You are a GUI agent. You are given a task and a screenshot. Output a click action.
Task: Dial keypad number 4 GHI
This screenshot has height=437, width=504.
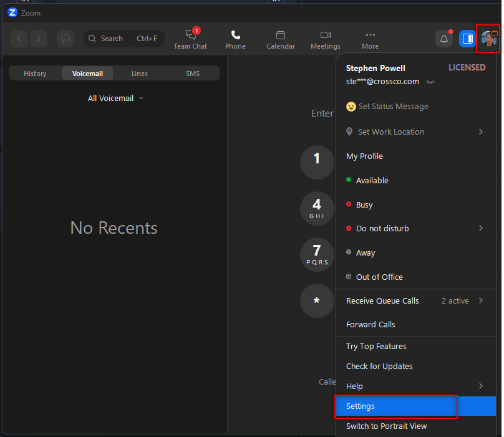(317, 209)
